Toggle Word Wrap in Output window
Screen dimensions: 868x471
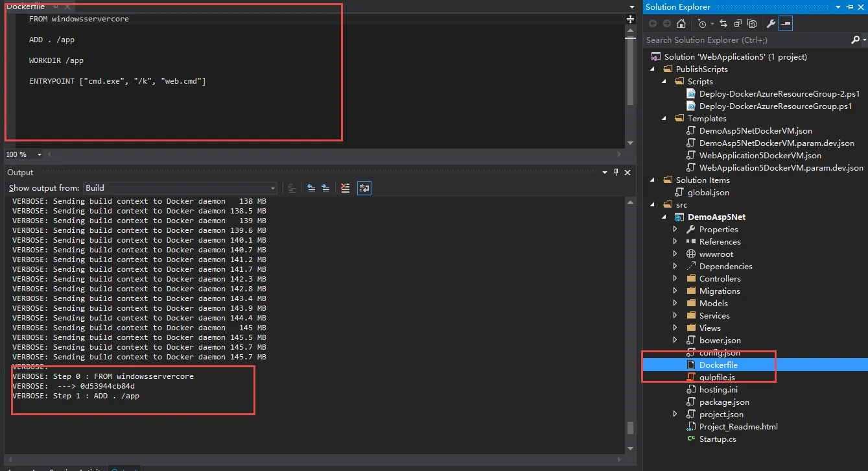point(364,188)
